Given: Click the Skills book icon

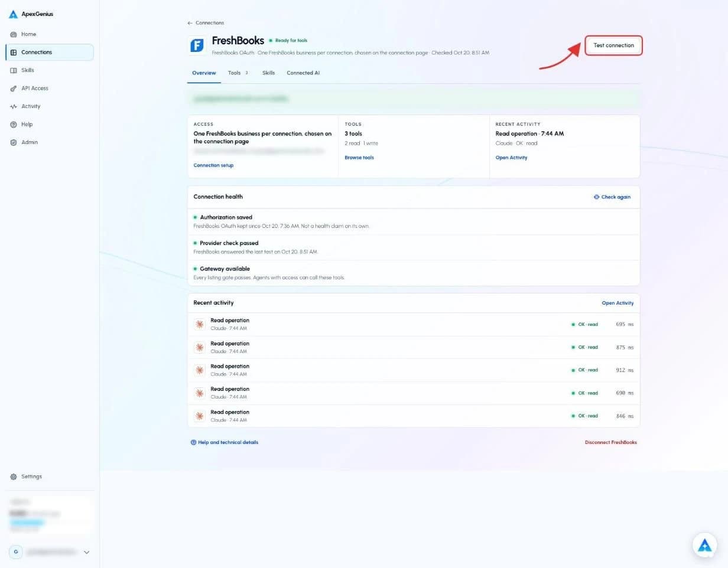Looking at the screenshot, I should click(x=14, y=70).
